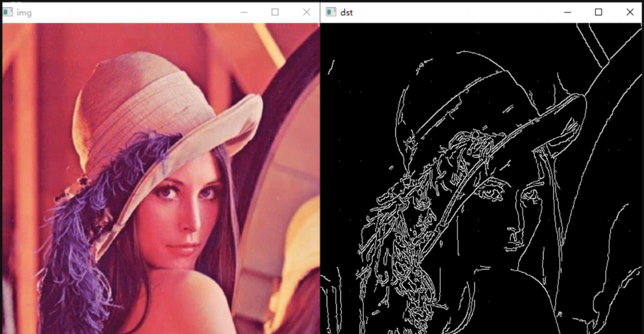Maximize the dst window
The image size is (644, 334).
(x=599, y=12)
